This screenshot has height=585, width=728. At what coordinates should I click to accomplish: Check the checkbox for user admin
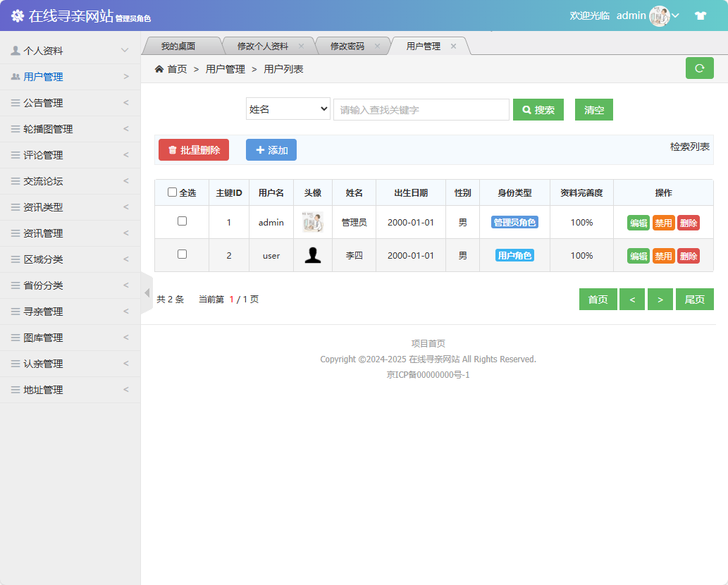(x=182, y=221)
